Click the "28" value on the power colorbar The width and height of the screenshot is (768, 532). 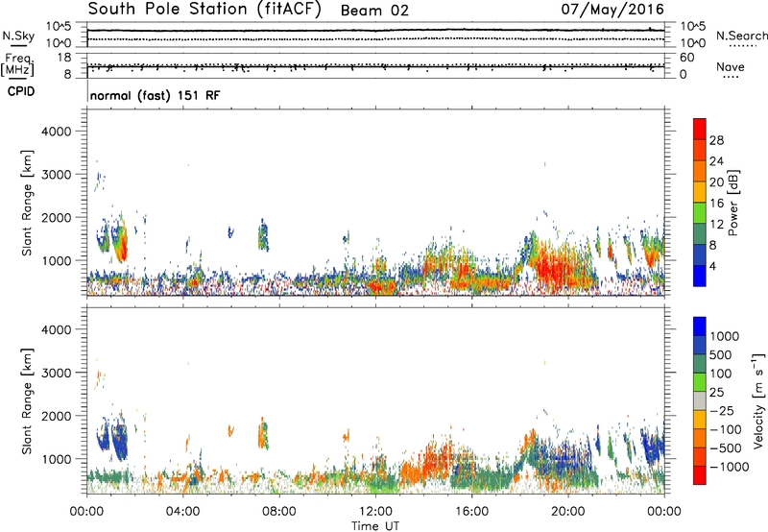click(716, 140)
